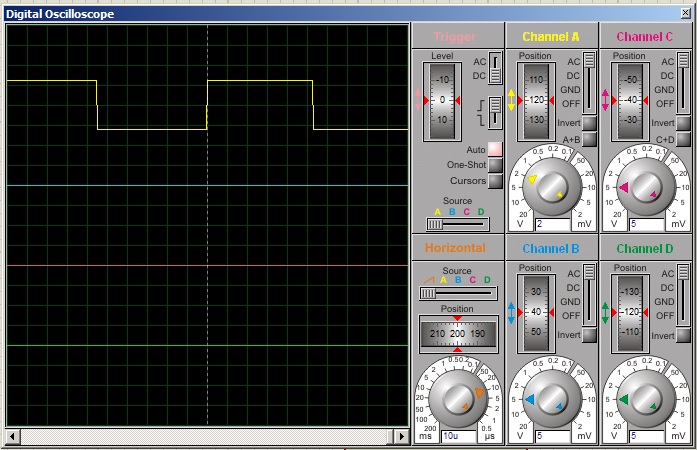Click the trigger edge rising/falling switch
The height and width of the screenshot is (450, 697).
tap(495, 112)
